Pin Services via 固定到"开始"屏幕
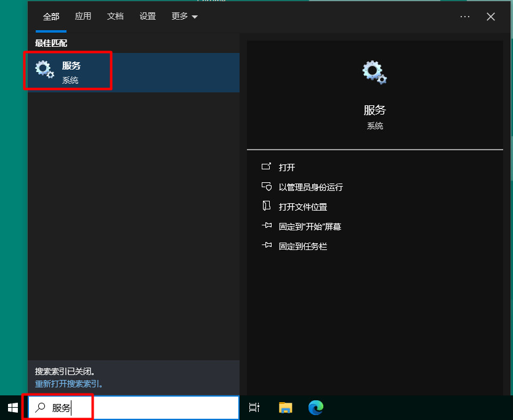The image size is (513, 420). 310,227
